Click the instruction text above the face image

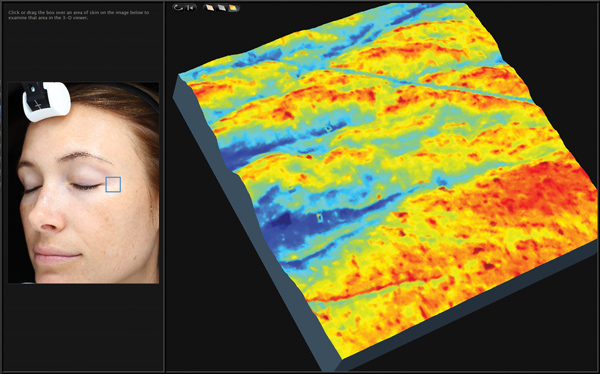tap(78, 15)
